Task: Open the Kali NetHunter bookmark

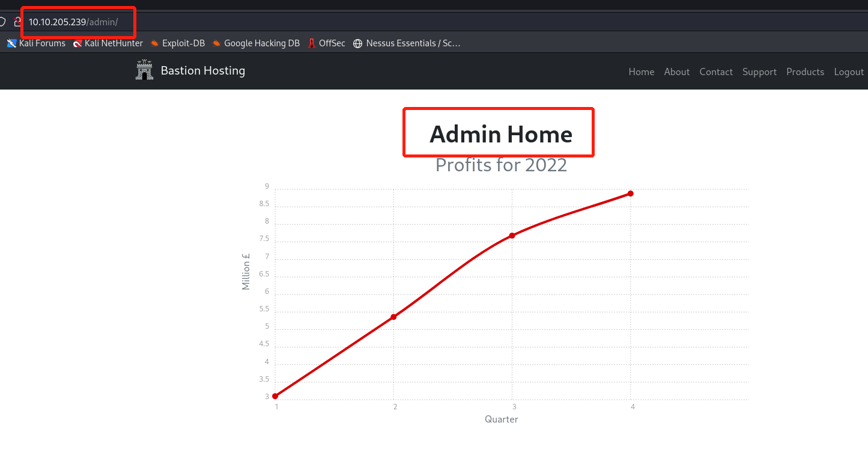Action: click(x=108, y=43)
